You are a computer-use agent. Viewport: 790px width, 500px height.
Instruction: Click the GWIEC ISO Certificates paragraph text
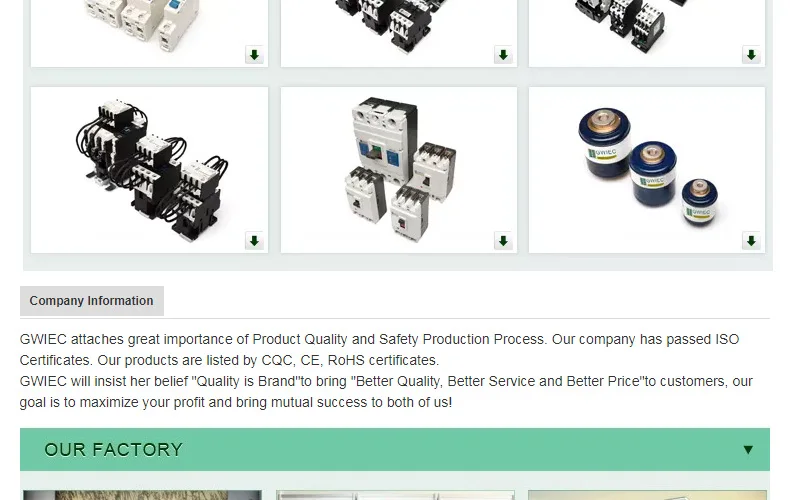pos(379,350)
